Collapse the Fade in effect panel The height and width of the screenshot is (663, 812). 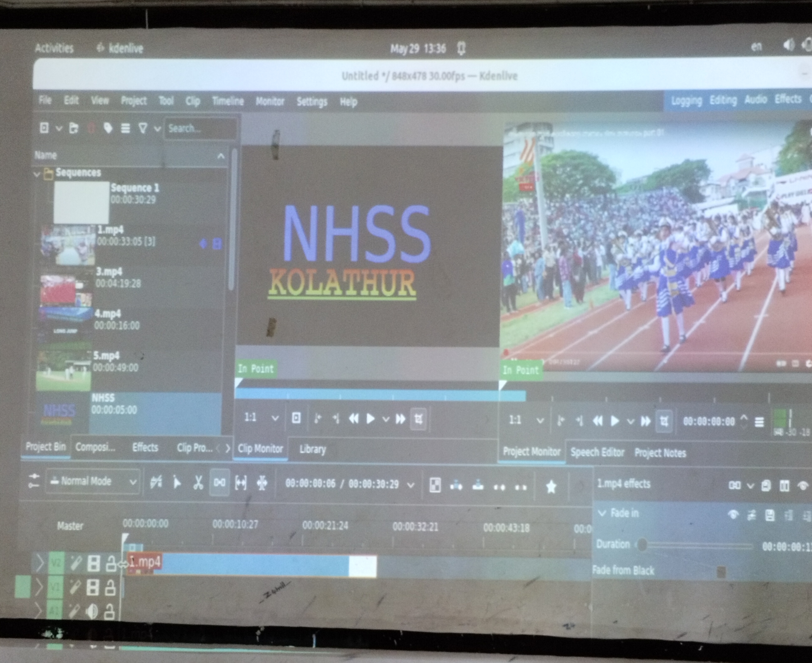(x=602, y=513)
